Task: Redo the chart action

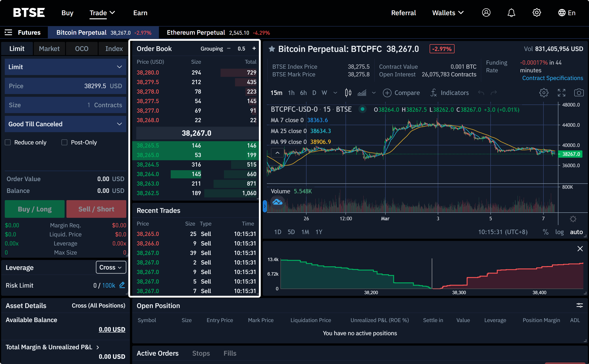Action: pos(494,93)
